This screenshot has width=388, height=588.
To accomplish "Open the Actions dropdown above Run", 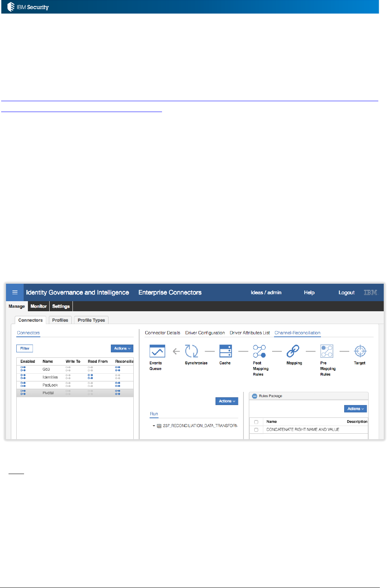I will point(227,401).
